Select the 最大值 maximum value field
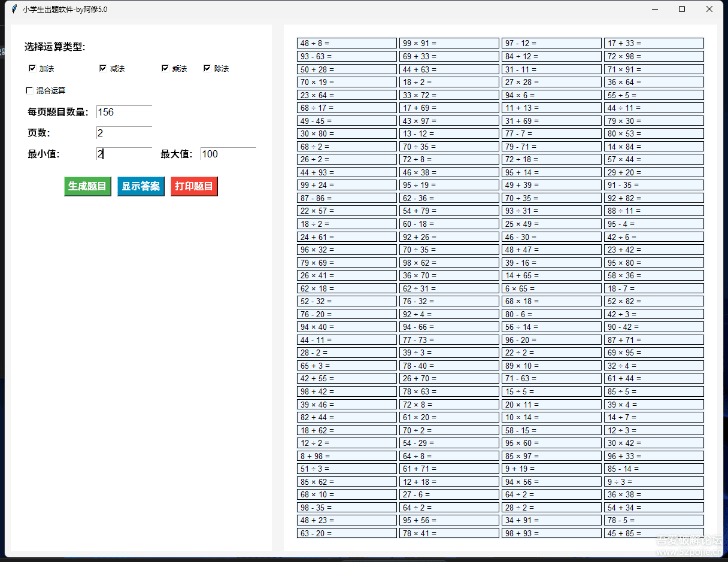Screen dimensions: 728x562 coord(228,154)
